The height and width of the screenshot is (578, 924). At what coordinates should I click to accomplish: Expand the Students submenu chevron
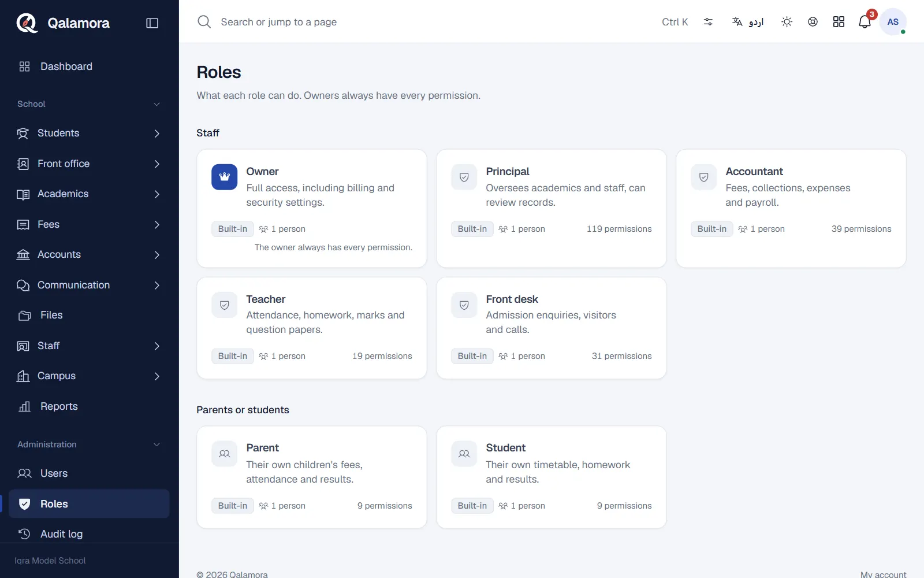coord(157,134)
